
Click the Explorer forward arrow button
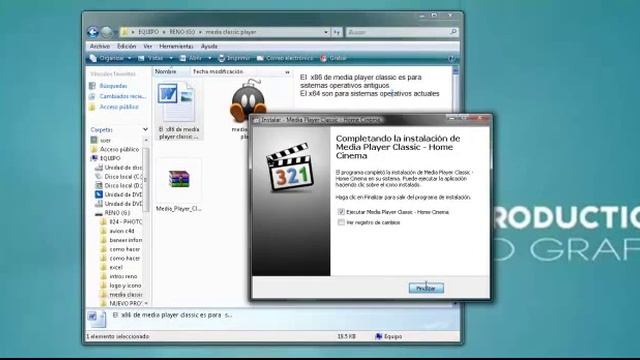tap(107, 32)
